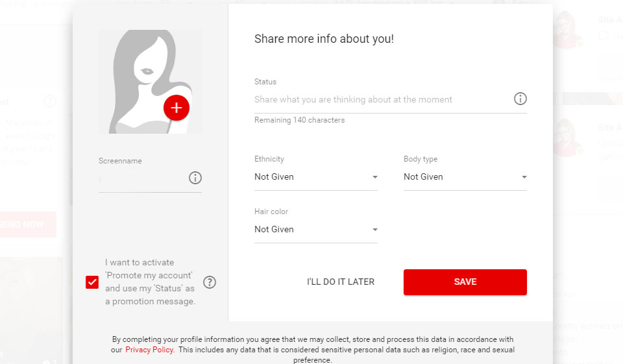623x364 pixels.
Task: Choose I'LL DO IT LATER
Action: click(341, 282)
